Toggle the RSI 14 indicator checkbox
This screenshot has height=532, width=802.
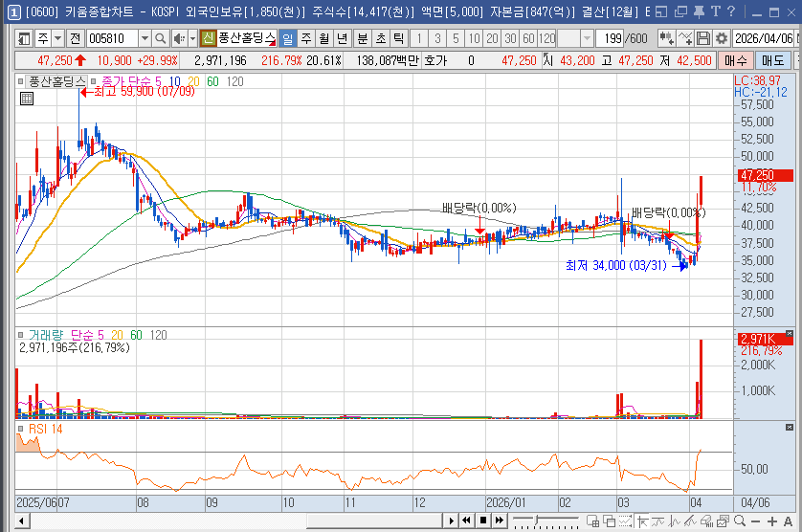(20, 429)
